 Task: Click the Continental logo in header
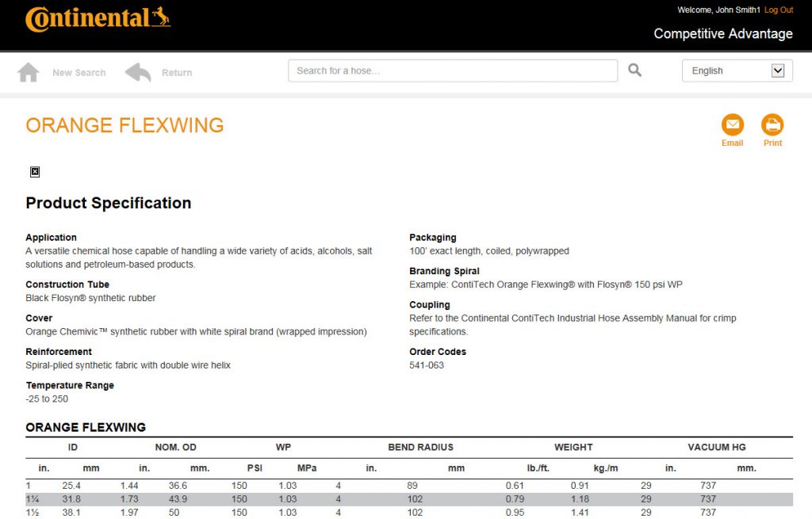(x=98, y=18)
